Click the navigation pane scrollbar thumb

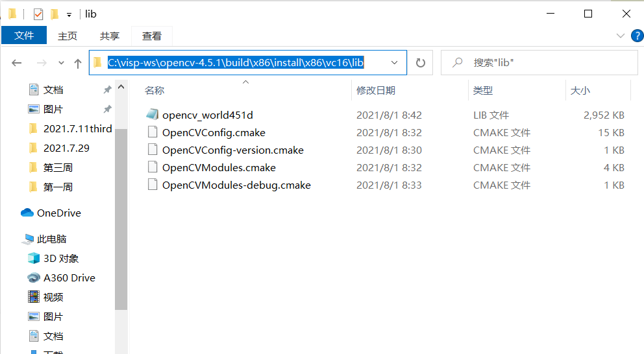pos(121,219)
